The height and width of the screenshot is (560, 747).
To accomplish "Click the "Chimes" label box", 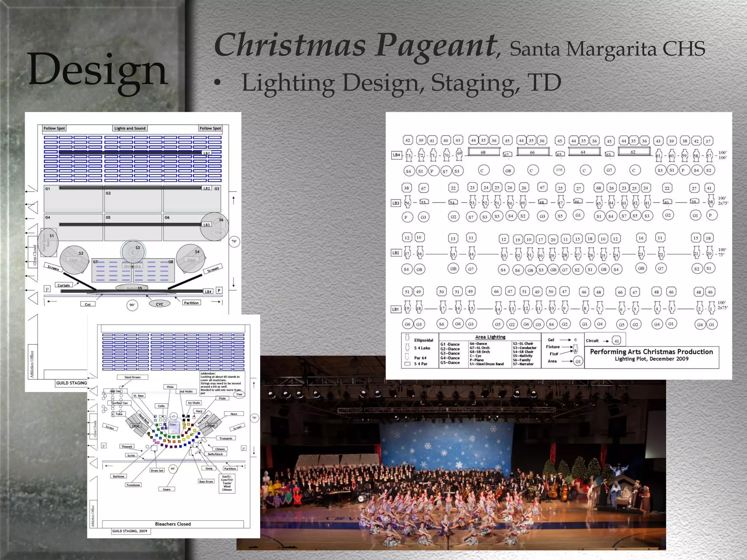I will point(220,449).
